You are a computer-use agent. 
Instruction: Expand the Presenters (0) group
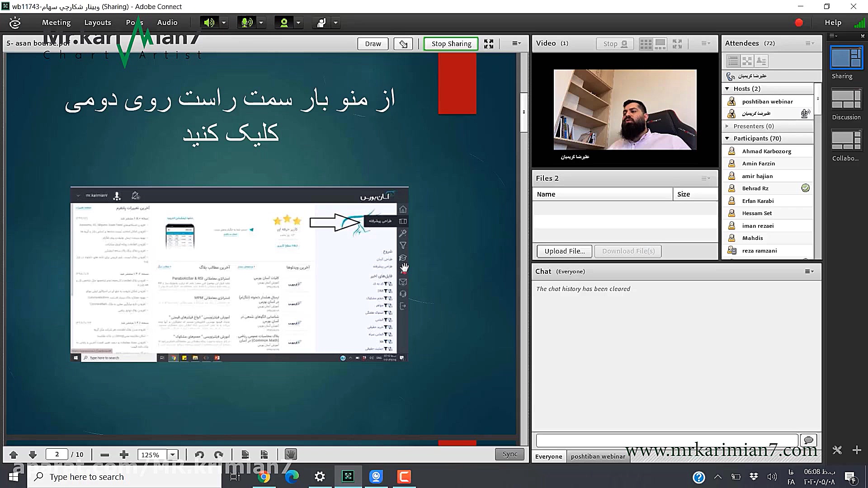[x=727, y=127]
